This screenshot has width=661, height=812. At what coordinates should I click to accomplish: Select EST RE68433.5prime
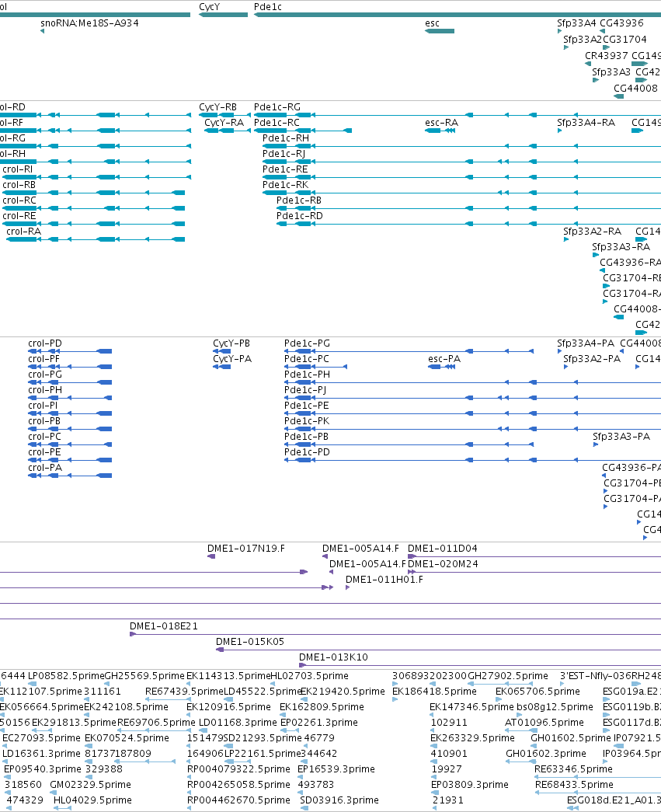tap(574, 785)
